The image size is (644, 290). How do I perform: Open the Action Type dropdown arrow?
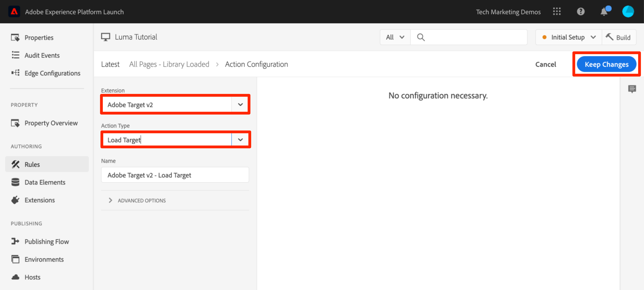[x=240, y=140]
